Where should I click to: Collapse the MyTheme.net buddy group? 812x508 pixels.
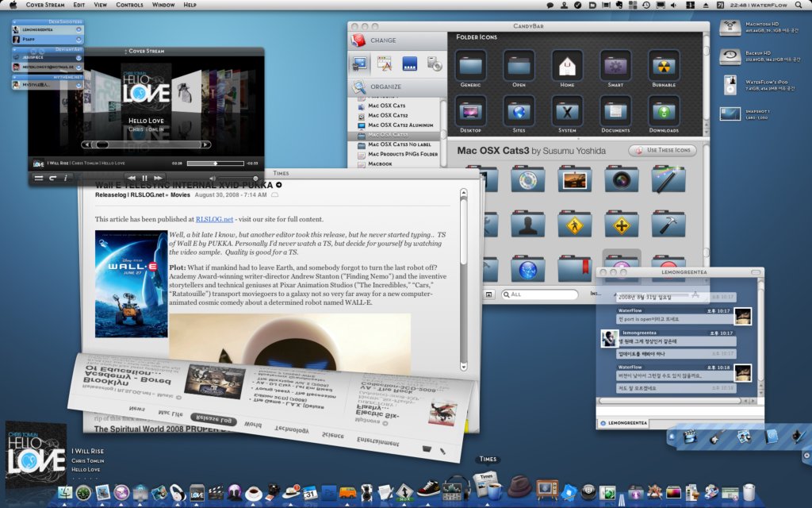(15, 77)
